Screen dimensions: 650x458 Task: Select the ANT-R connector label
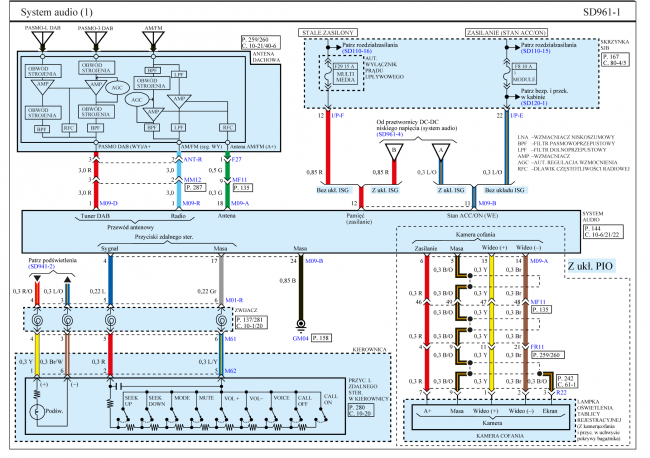pos(192,159)
